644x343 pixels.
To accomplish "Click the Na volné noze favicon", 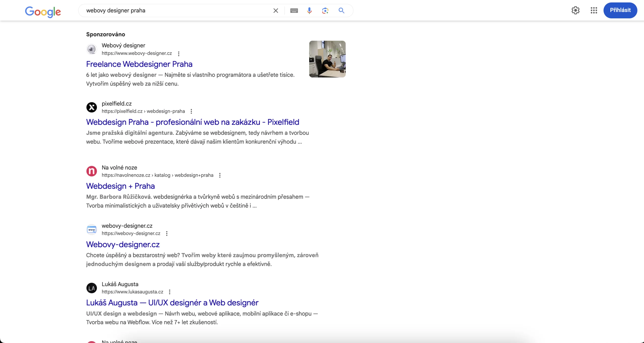I will (x=92, y=171).
